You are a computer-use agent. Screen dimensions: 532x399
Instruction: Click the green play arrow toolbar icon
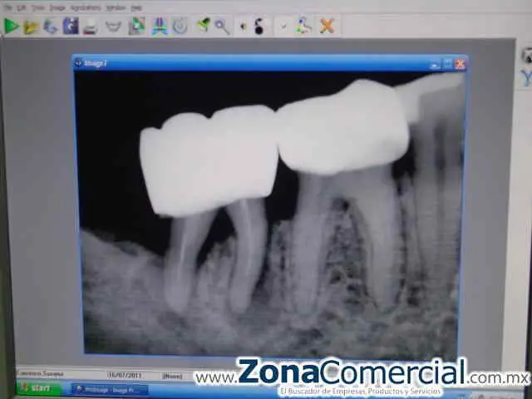click(x=11, y=26)
